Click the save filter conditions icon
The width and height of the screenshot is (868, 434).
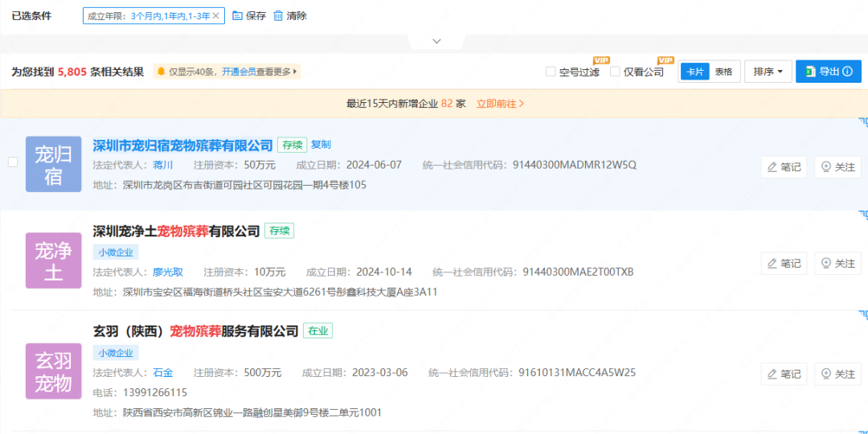pyautogui.click(x=238, y=16)
